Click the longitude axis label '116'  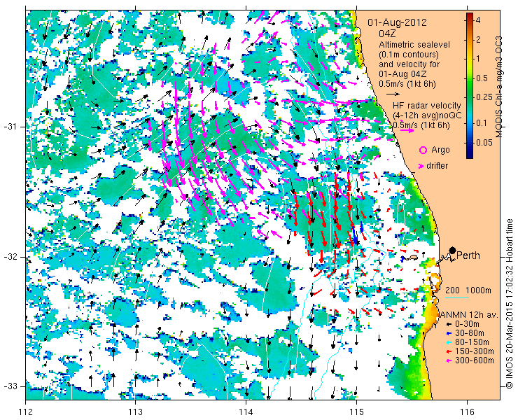(x=467, y=412)
